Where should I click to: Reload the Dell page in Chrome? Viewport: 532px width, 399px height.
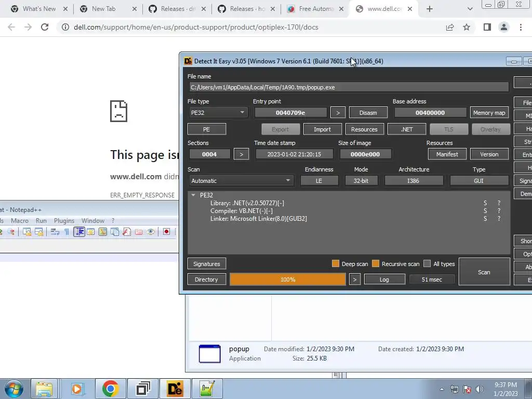(x=45, y=27)
